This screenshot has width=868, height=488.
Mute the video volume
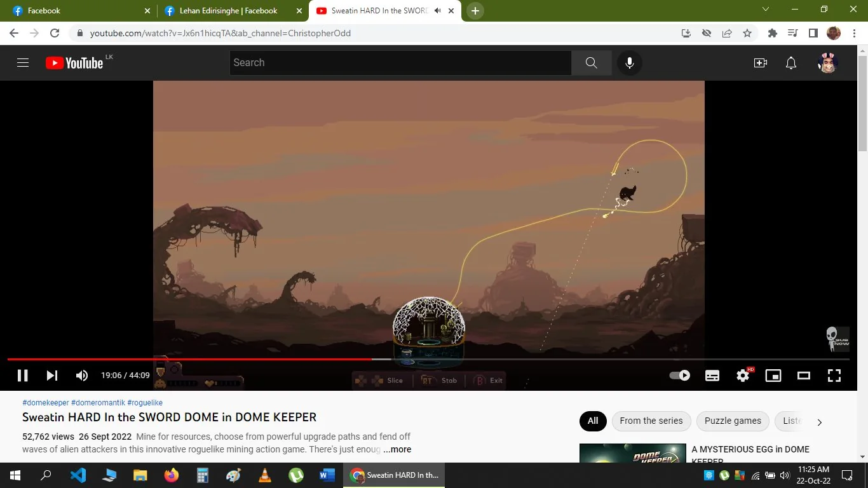82,376
